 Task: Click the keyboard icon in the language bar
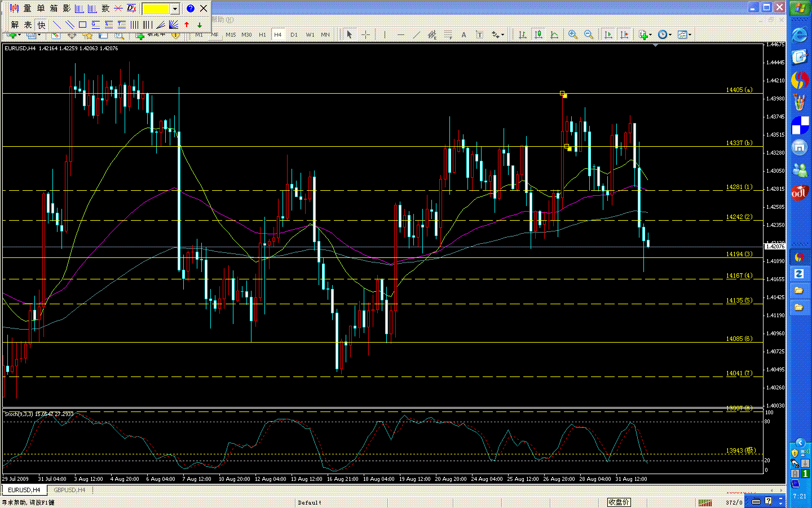[756, 501]
